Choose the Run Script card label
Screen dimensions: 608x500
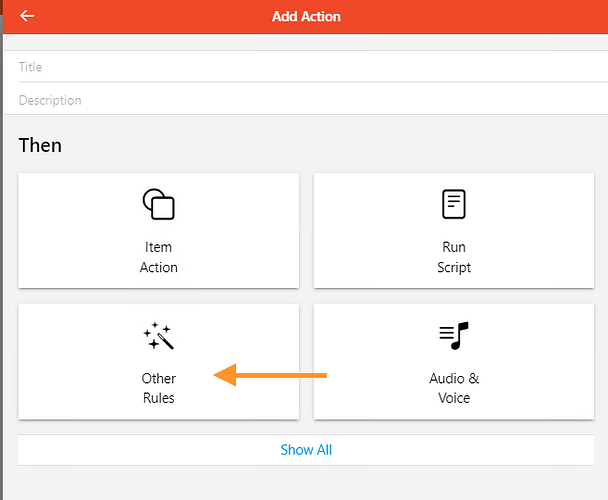click(x=454, y=257)
